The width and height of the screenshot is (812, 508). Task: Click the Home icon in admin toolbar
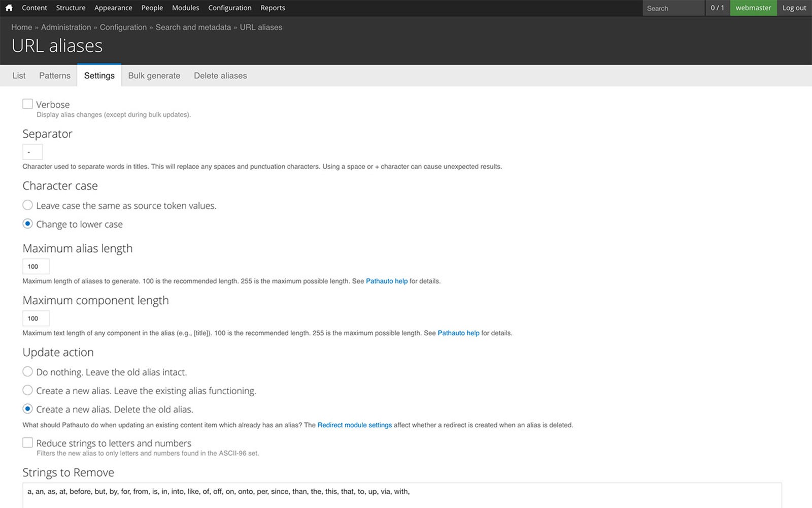9,8
